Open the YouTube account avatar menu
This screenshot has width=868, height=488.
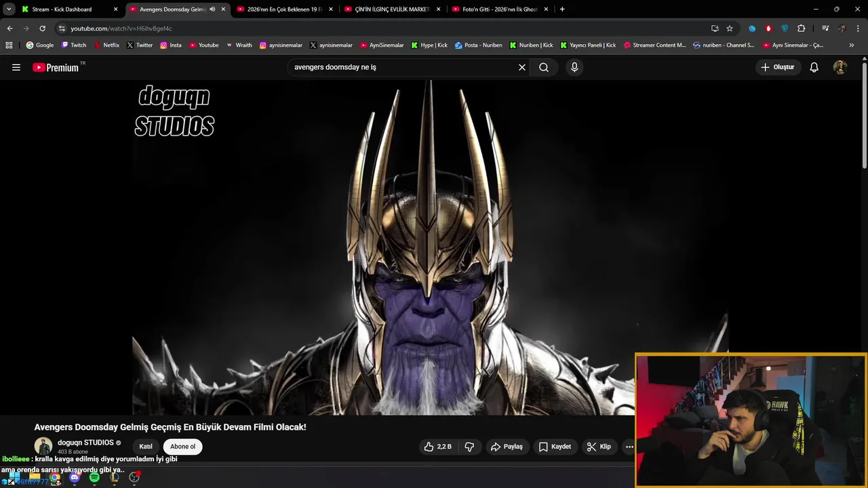(840, 67)
